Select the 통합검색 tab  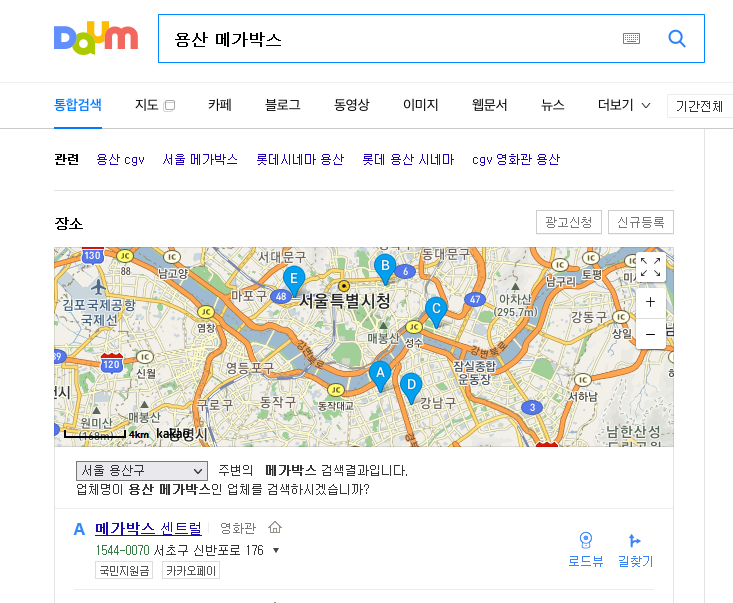pyautogui.click(x=78, y=105)
